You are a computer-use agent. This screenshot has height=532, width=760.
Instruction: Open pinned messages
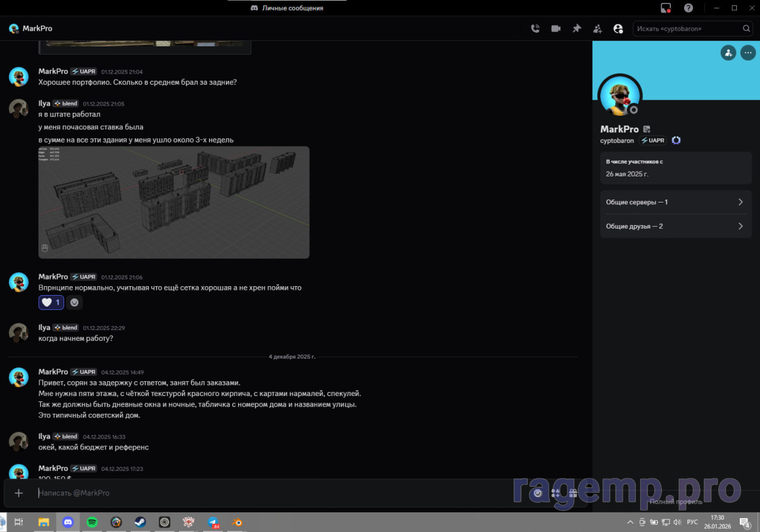(577, 28)
